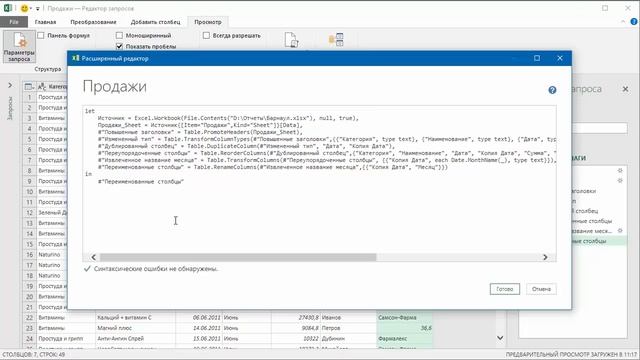
Task: Select row number 17 in the grid
Action: point(29,265)
